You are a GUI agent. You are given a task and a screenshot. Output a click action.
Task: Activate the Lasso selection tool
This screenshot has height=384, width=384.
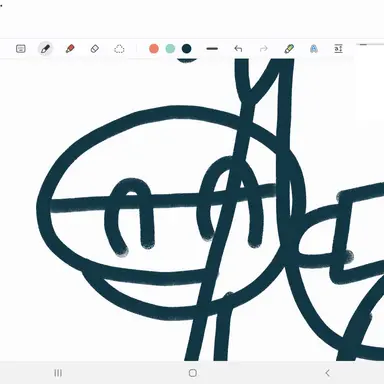pos(119,49)
